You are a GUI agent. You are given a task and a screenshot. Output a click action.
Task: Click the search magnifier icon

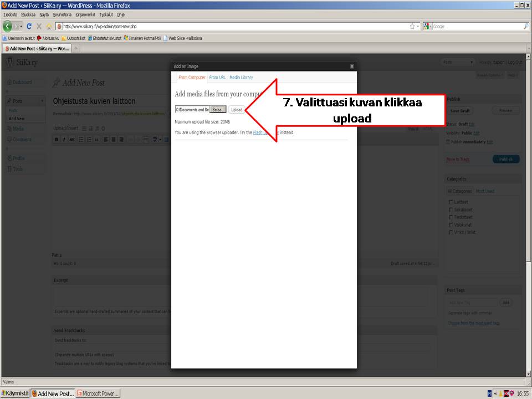(525, 26)
